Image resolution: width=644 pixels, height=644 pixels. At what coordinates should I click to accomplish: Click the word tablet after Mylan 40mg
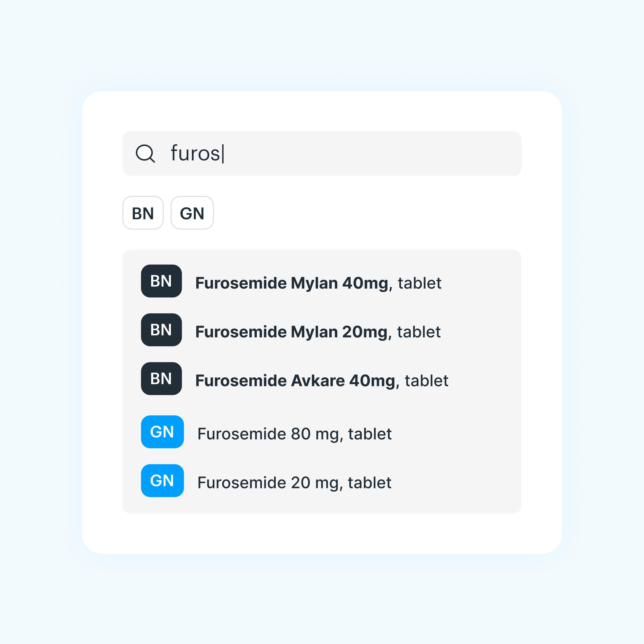click(420, 283)
